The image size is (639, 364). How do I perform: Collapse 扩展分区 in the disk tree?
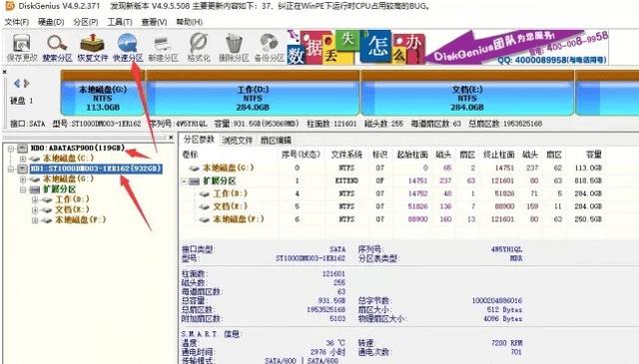(23, 189)
